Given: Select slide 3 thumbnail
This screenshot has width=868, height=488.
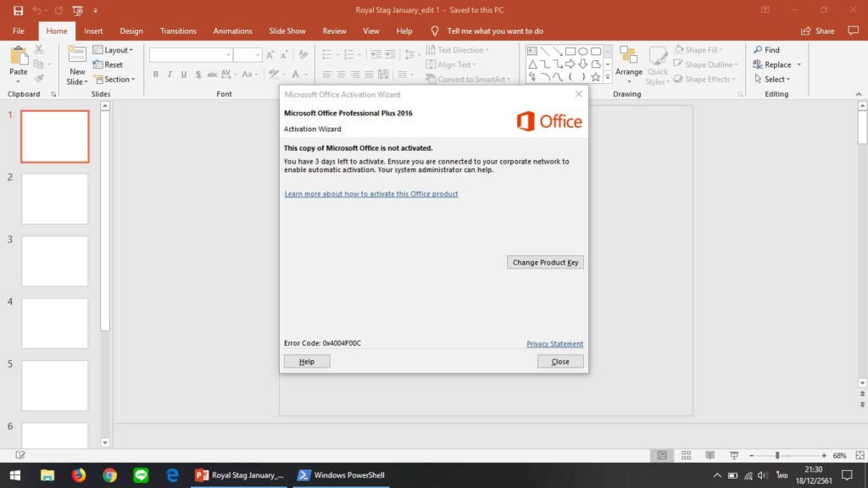Looking at the screenshot, I should pos(55,261).
